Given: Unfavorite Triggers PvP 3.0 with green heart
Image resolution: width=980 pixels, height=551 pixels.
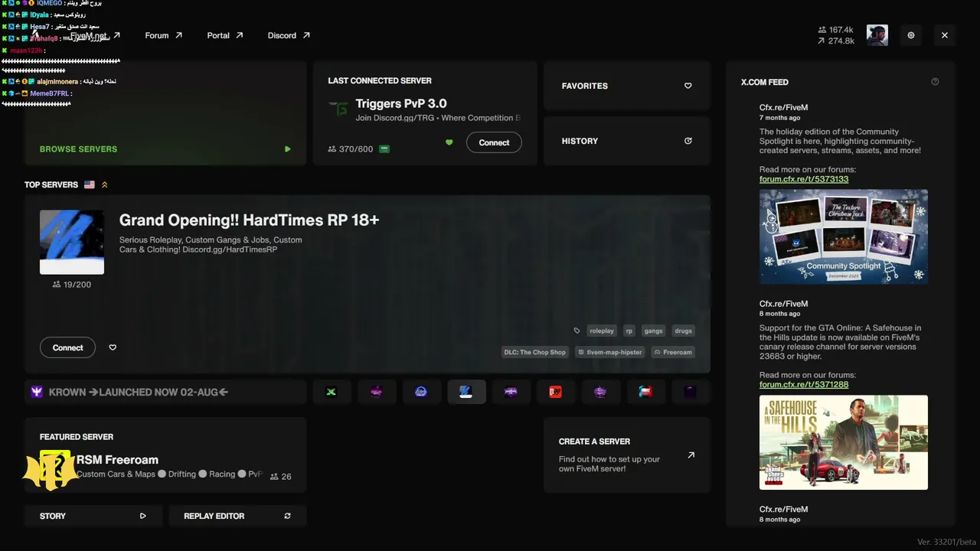Looking at the screenshot, I should (x=449, y=142).
